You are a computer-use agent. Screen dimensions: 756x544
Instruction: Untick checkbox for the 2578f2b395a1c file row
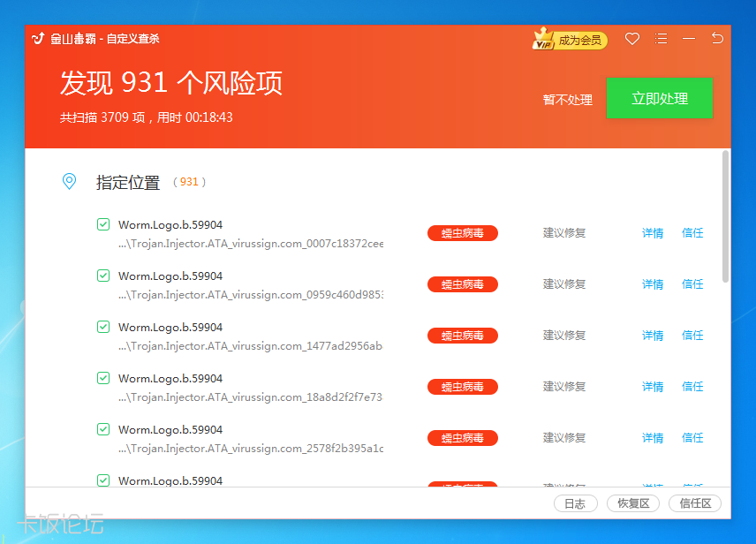(103, 429)
